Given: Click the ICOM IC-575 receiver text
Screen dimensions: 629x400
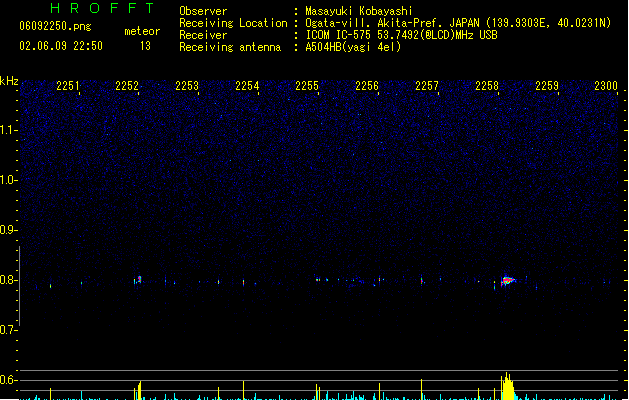Looking at the screenshot, I should 402,35.
